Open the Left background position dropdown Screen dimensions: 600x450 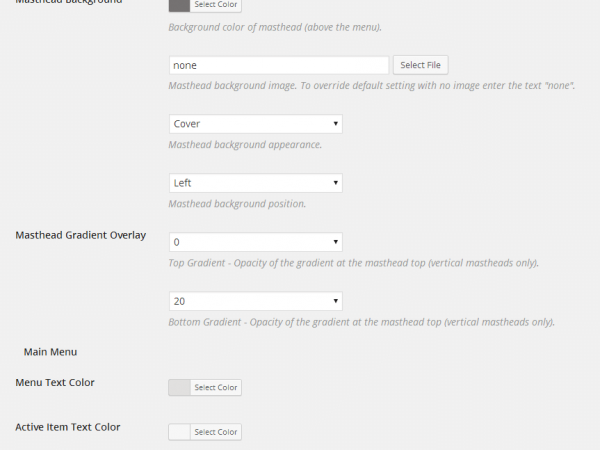(x=256, y=183)
